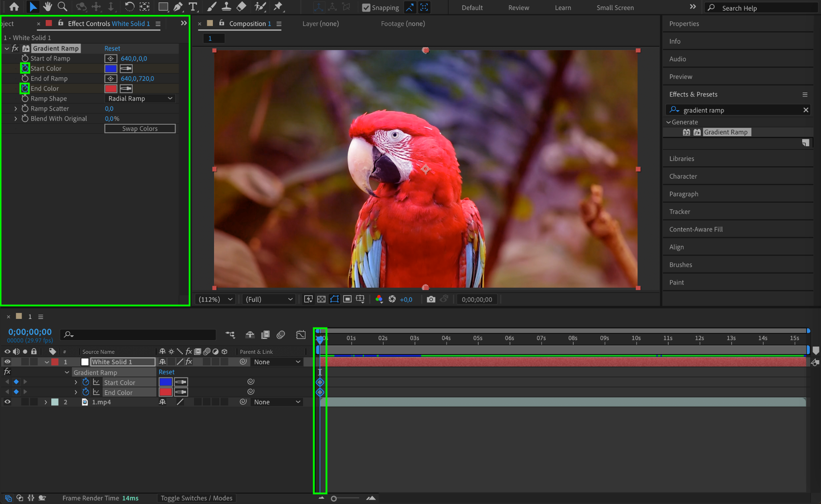Open the Tracker panel
Image resolution: width=821 pixels, height=504 pixels.
click(679, 212)
